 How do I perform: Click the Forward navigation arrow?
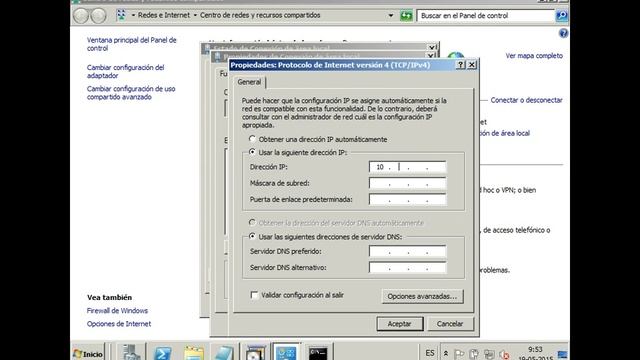pos(98,16)
